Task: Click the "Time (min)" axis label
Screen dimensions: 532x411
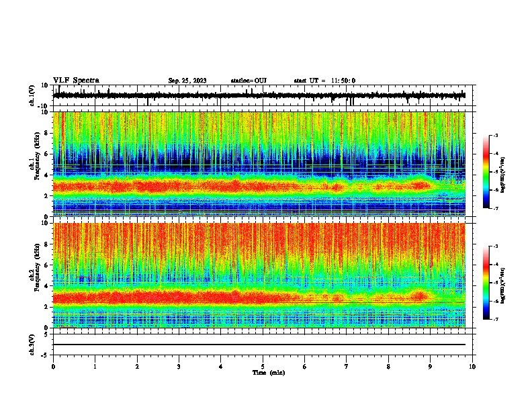Action: 269,373
